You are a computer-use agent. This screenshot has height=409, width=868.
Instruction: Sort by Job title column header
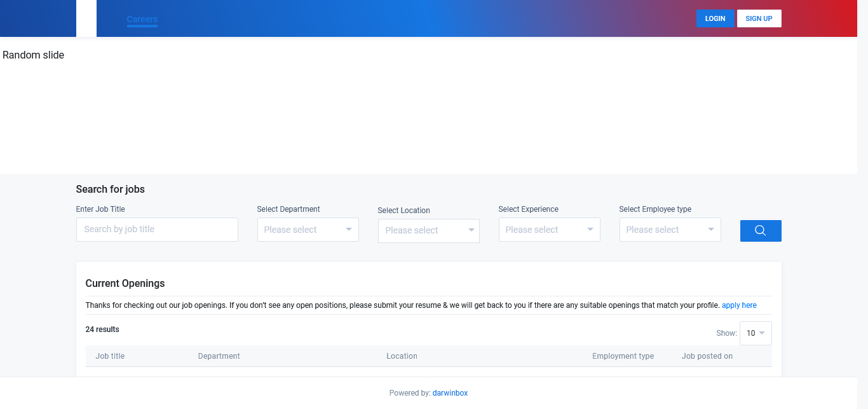(110, 356)
